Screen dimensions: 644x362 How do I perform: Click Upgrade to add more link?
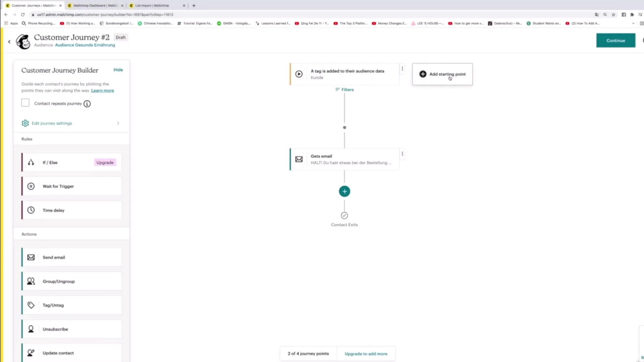pyautogui.click(x=366, y=354)
